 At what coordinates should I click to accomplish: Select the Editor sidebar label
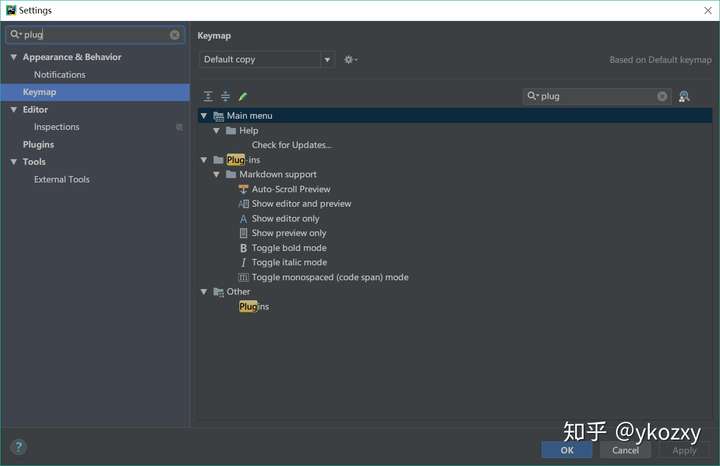35,110
